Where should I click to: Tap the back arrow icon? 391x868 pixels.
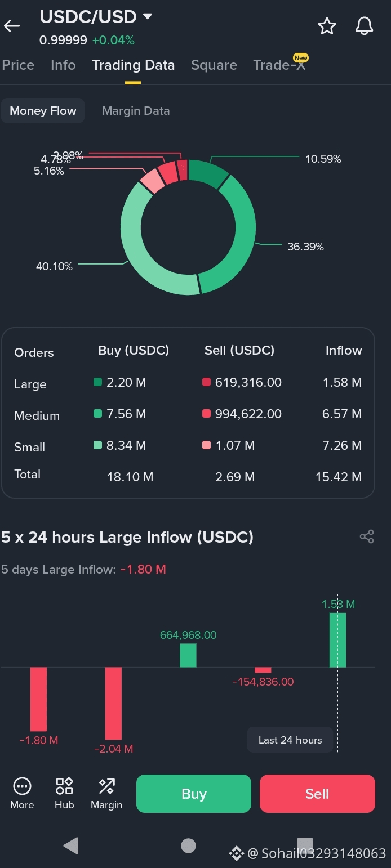(12, 26)
